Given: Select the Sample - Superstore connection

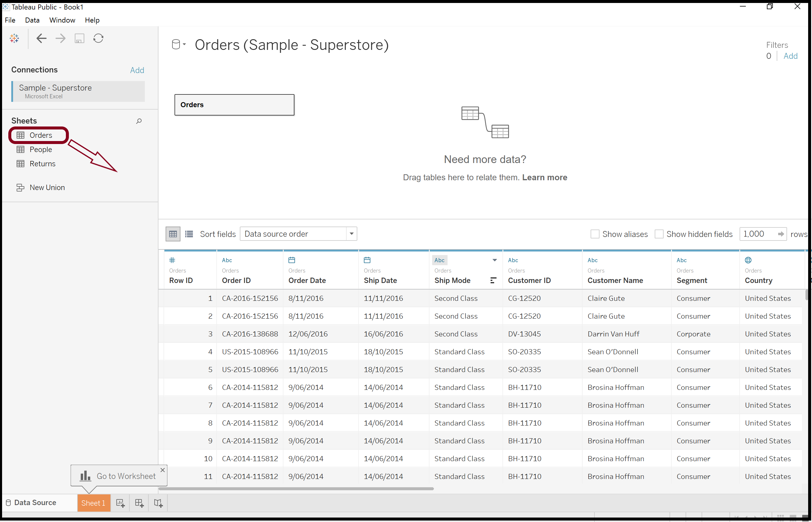Looking at the screenshot, I should [x=78, y=91].
